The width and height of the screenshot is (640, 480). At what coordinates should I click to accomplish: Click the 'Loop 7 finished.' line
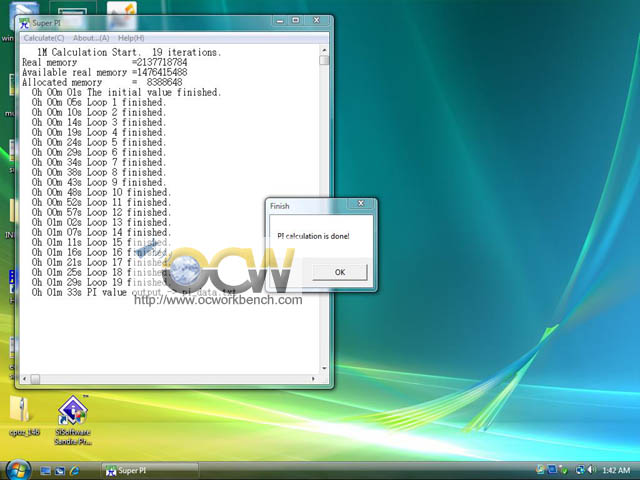(99, 162)
